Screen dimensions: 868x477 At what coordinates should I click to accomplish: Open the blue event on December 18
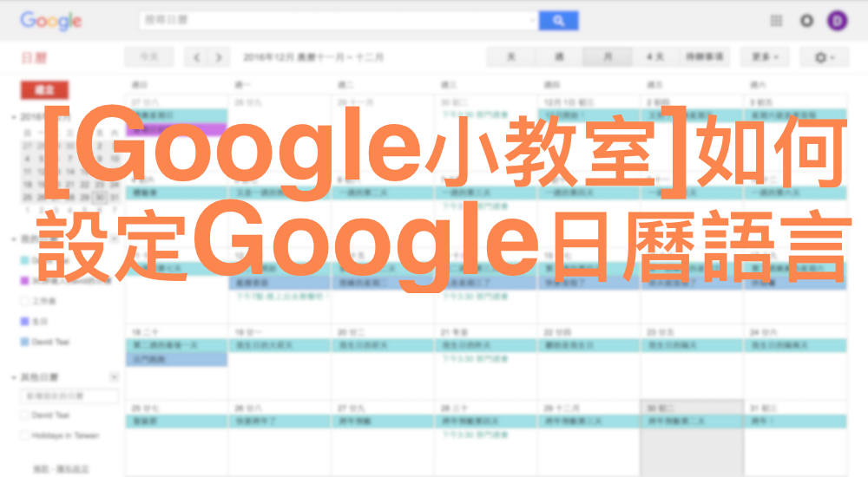coord(176,359)
